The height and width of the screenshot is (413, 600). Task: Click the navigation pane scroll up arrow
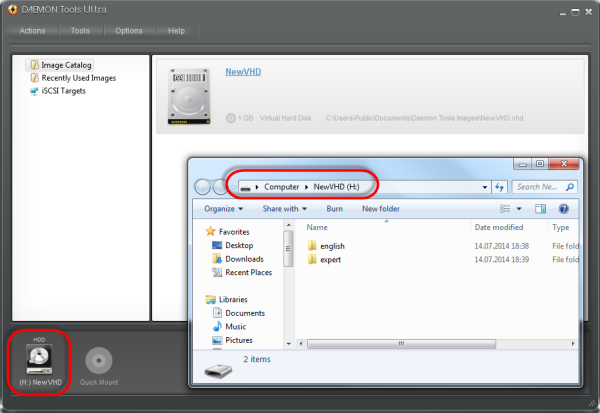(289, 225)
